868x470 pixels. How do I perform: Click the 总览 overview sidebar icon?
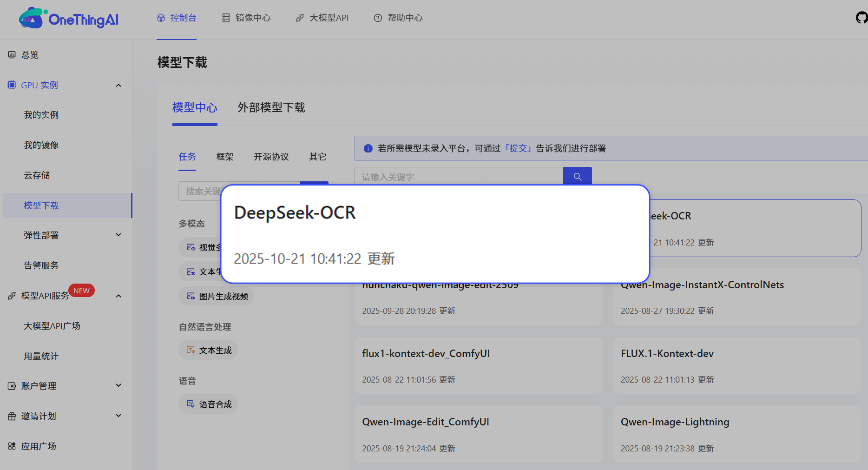(x=12, y=55)
